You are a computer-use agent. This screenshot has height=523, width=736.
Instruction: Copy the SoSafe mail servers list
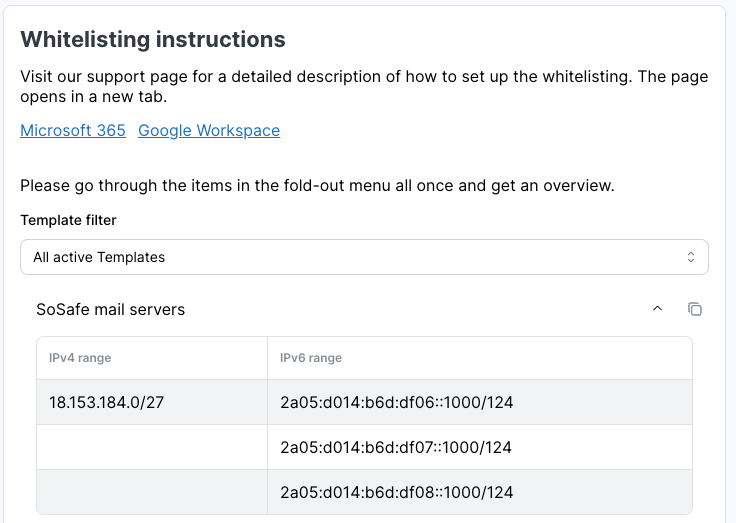click(695, 309)
